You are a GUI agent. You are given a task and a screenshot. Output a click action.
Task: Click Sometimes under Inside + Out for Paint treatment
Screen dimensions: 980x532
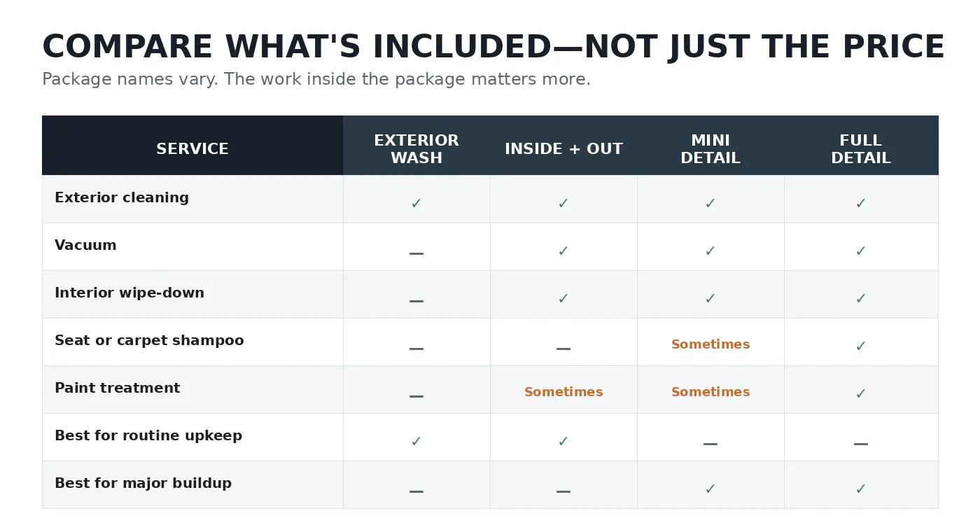pos(563,392)
